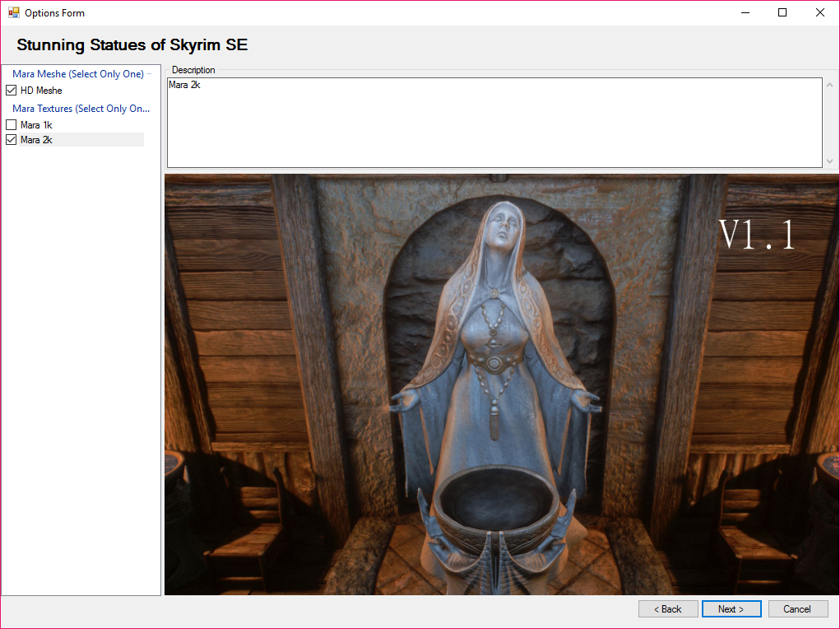Click the 'Description' group label
Viewport: 840px width, 629px height.
point(193,70)
